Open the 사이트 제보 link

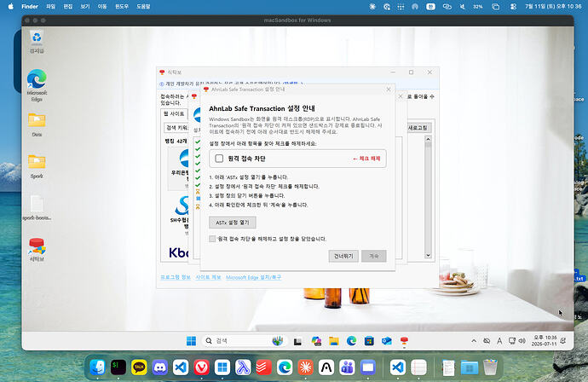[208, 277]
